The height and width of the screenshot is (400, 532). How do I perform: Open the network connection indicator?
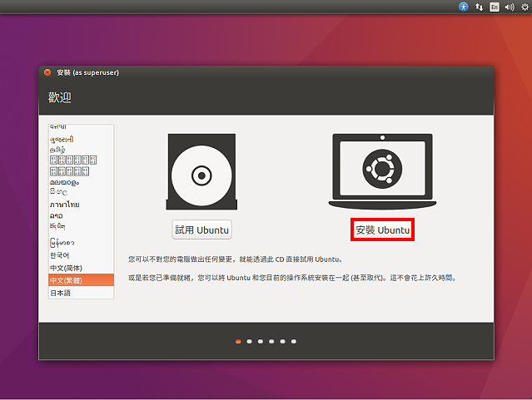click(479, 7)
